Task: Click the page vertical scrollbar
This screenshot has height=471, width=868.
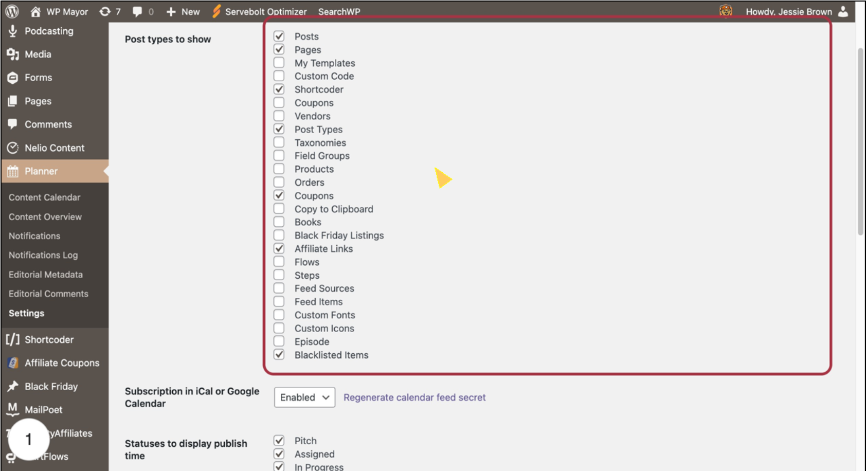Action: (x=860, y=142)
